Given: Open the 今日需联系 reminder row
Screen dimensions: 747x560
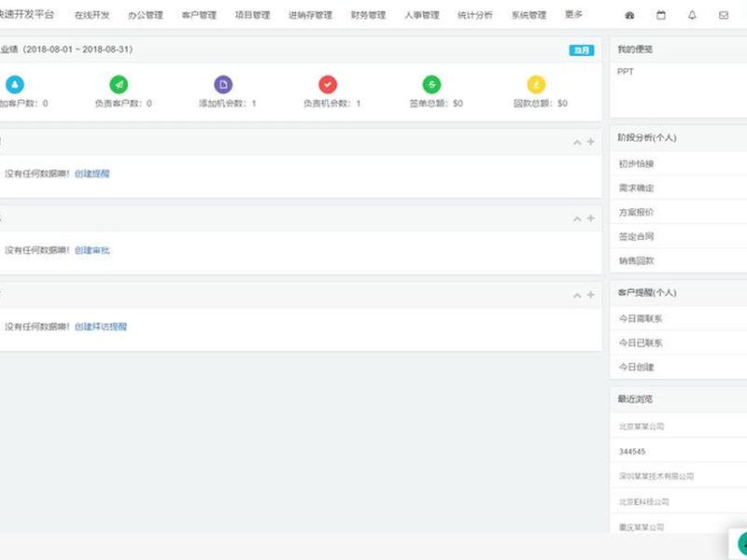Looking at the screenshot, I should 679,318.
